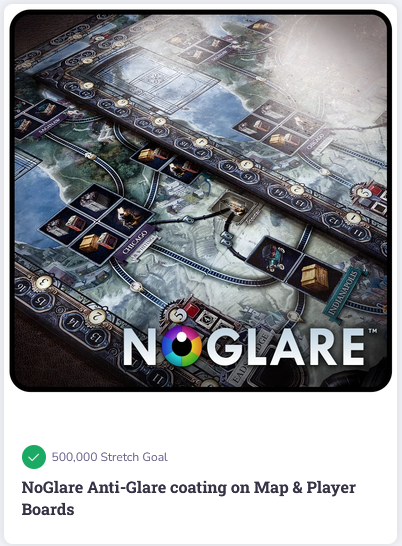The height and width of the screenshot is (546, 402).
Task: Click the Chicago banner on the upper board
Action: click(316, 142)
